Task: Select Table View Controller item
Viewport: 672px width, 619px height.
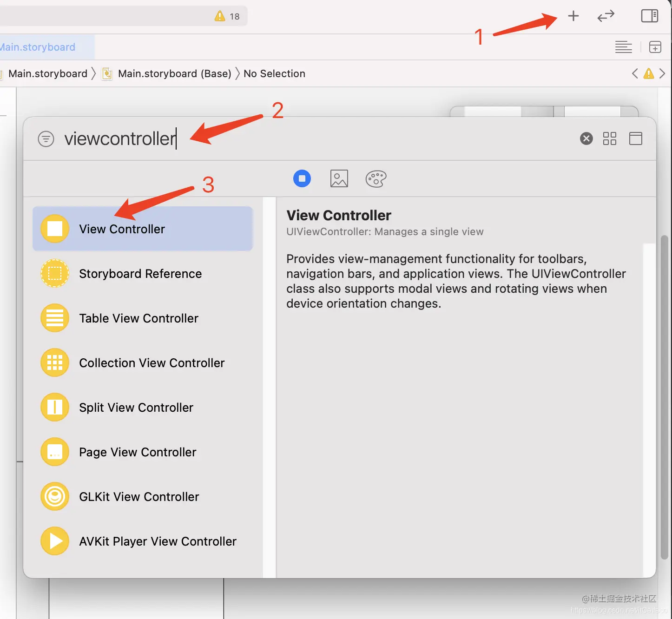Action: point(143,318)
